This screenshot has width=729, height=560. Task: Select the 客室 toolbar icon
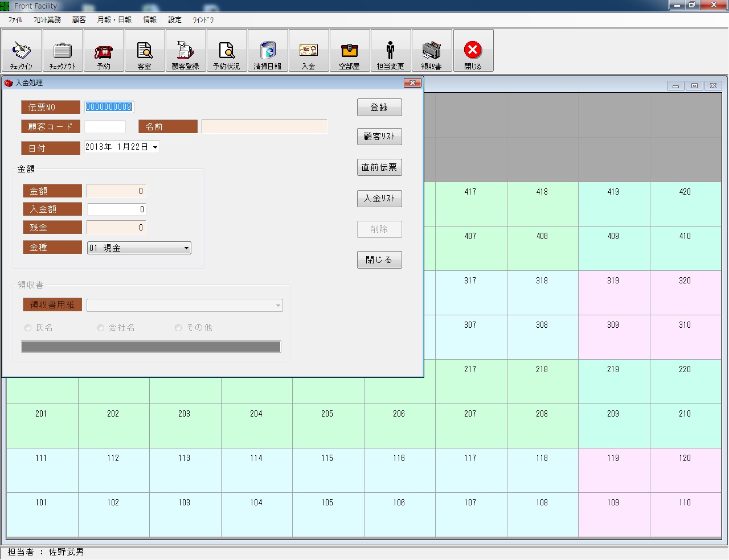click(145, 51)
